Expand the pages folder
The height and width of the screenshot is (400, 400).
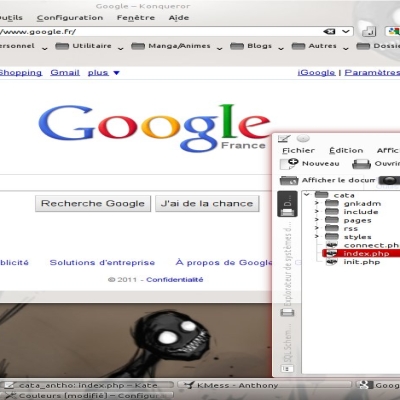pyautogui.click(x=317, y=220)
